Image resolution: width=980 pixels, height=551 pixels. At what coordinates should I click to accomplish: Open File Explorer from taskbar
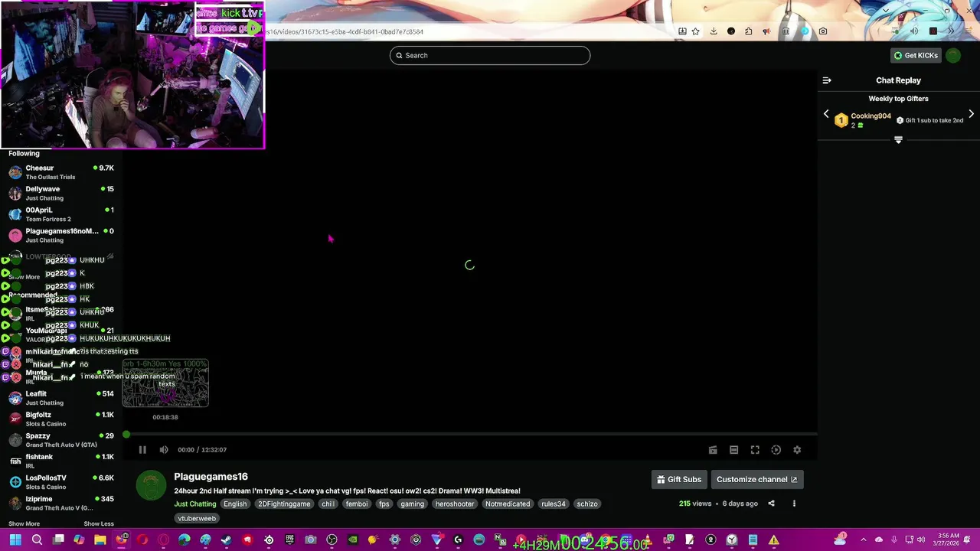click(x=100, y=540)
